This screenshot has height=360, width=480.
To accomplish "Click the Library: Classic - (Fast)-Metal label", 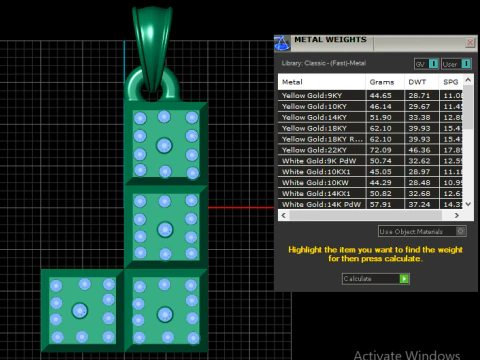I will pyautogui.click(x=324, y=63).
